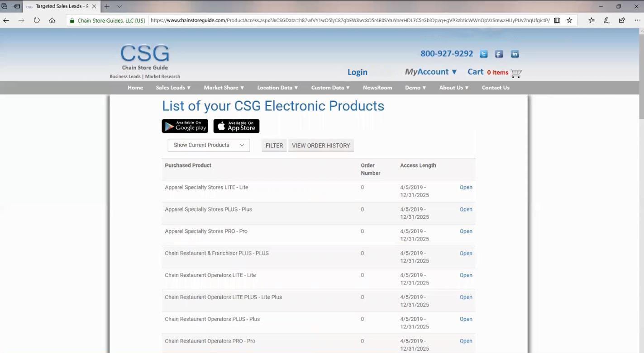Open Chain Restaurant Operators LITE - Lite product
Screen dimensions: 644x353
pos(466,275)
